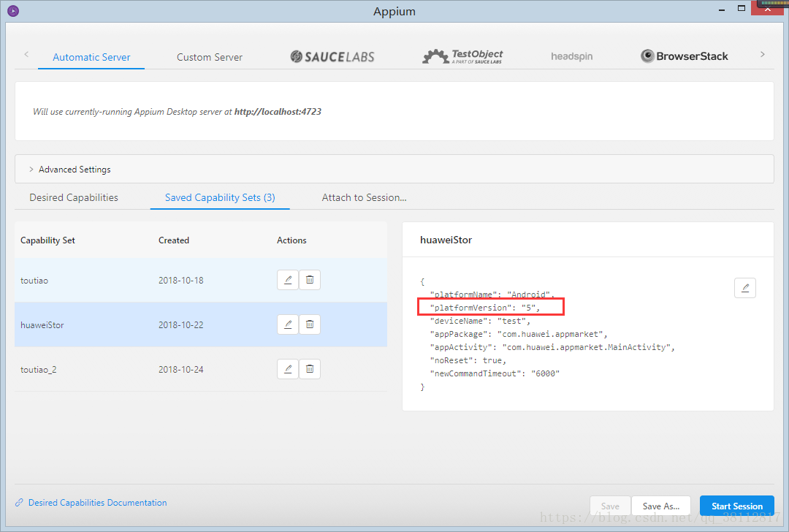Select the toutiao_2 row
Image resolution: width=789 pixels, height=532 pixels.
[x=201, y=369]
